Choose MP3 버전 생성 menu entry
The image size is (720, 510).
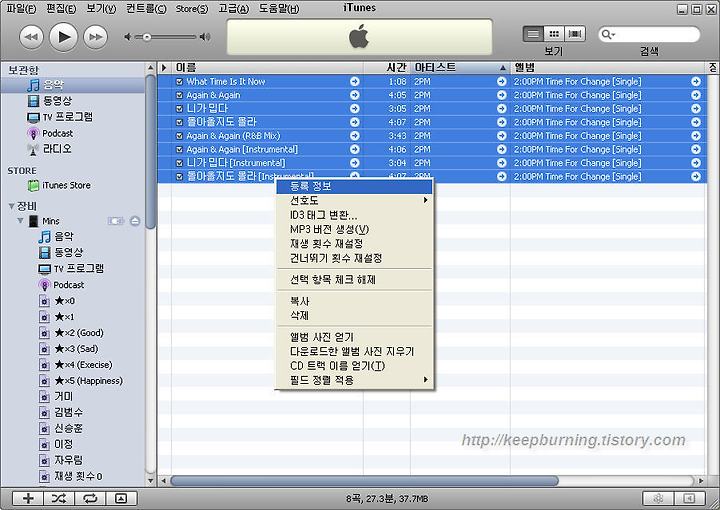point(354,229)
